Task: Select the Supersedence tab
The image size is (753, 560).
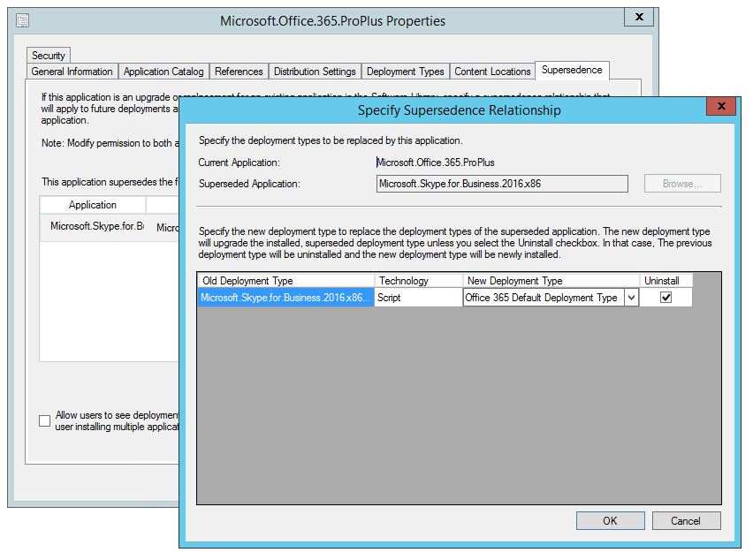Action: click(x=572, y=70)
